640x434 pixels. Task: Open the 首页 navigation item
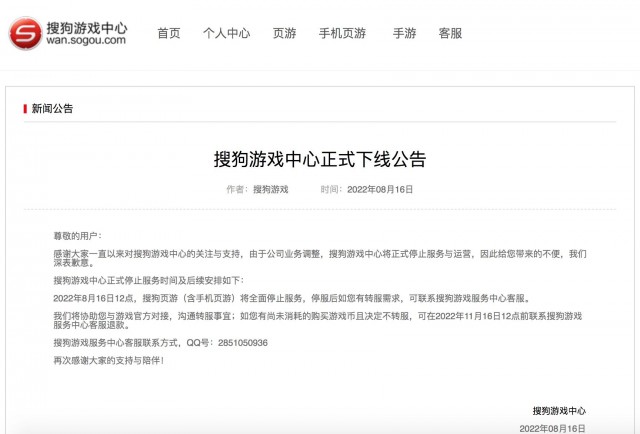[169, 33]
